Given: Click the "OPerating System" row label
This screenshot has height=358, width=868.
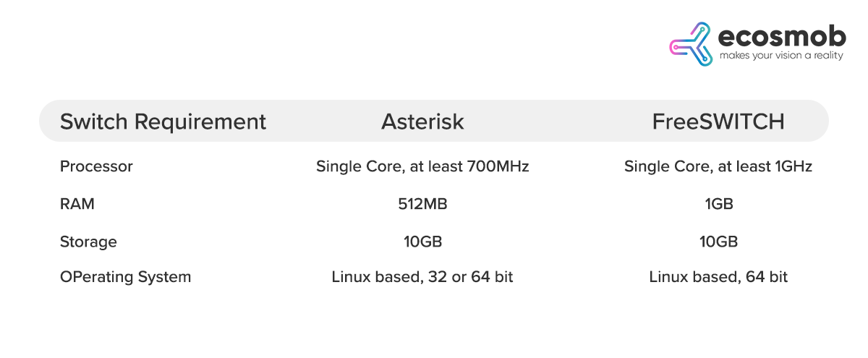Looking at the screenshot, I should pyautogui.click(x=125, y=277).
